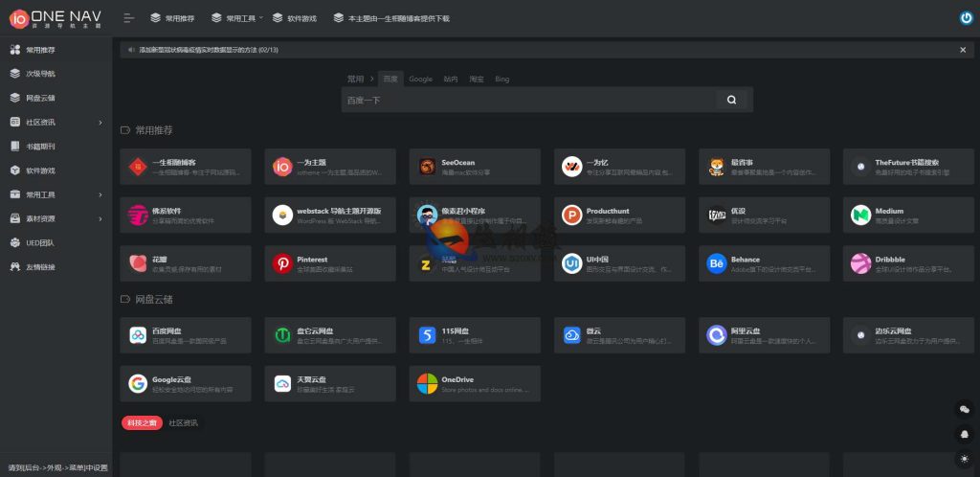Open the 一为忆 card
This screenshot has height=477, width=980.
pos(619,167)
